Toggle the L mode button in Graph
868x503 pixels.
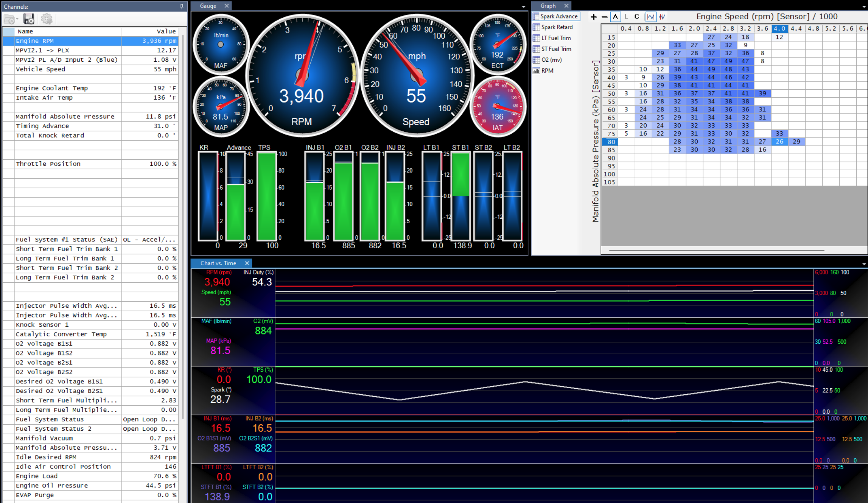pyautogui.click(x=626, y=17)
